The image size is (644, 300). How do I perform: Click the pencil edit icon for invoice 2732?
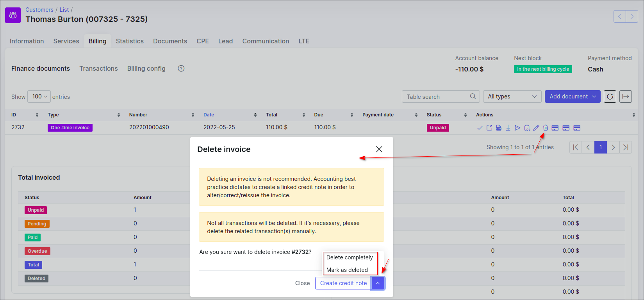(x=536, y=128)
